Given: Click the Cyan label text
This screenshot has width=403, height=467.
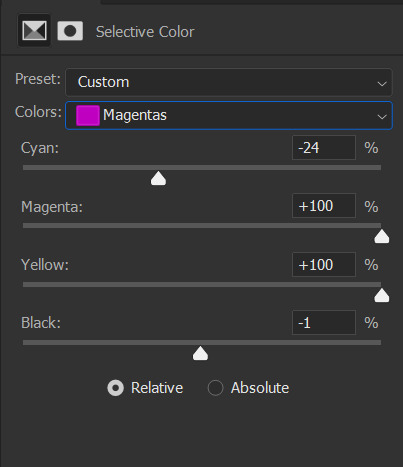Looking at the screenshot, I should pyautogui.click(x=40, y=148).
